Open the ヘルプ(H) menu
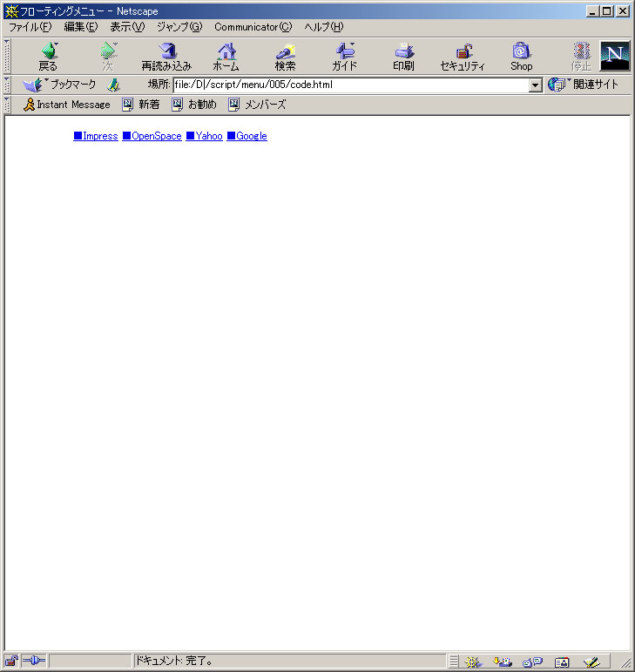 click(x=324, y=27)
